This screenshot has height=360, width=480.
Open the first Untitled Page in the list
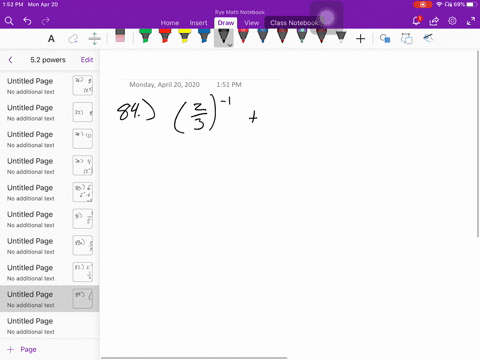pos(49,85)
